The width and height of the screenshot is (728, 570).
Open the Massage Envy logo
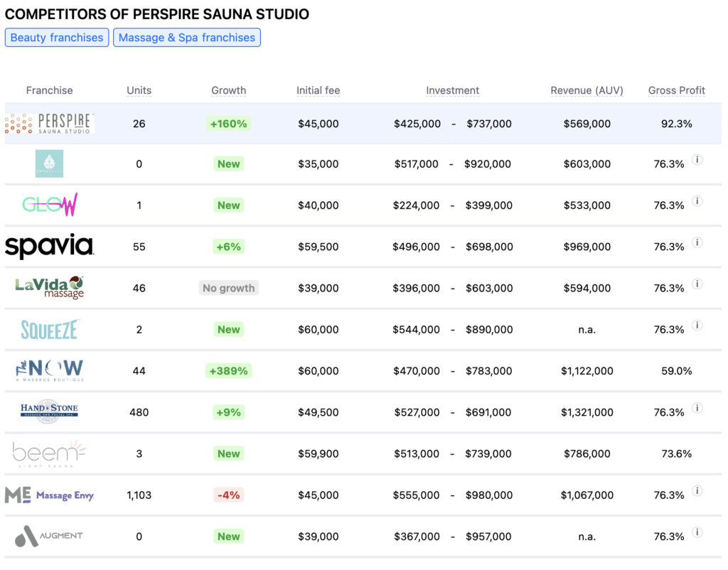click(x=49, y=495)
